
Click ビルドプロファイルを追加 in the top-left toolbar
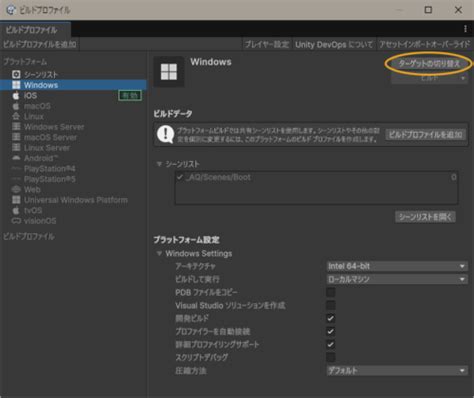click(x=40, y=44)
